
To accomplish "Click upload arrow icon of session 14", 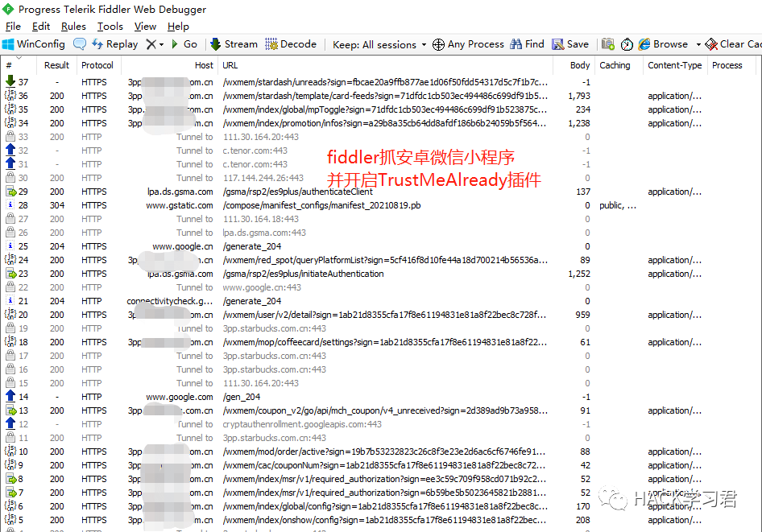I will (10, 396).
